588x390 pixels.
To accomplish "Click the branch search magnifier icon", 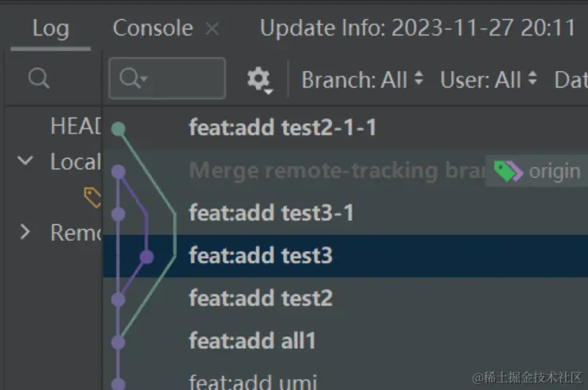I will point(39,78).
